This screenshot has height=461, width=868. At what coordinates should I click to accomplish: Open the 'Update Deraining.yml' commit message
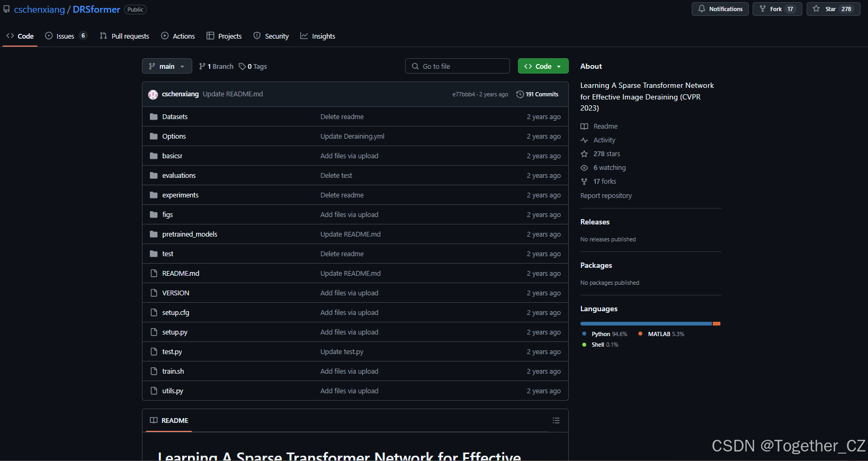click(x=352, y=136)
